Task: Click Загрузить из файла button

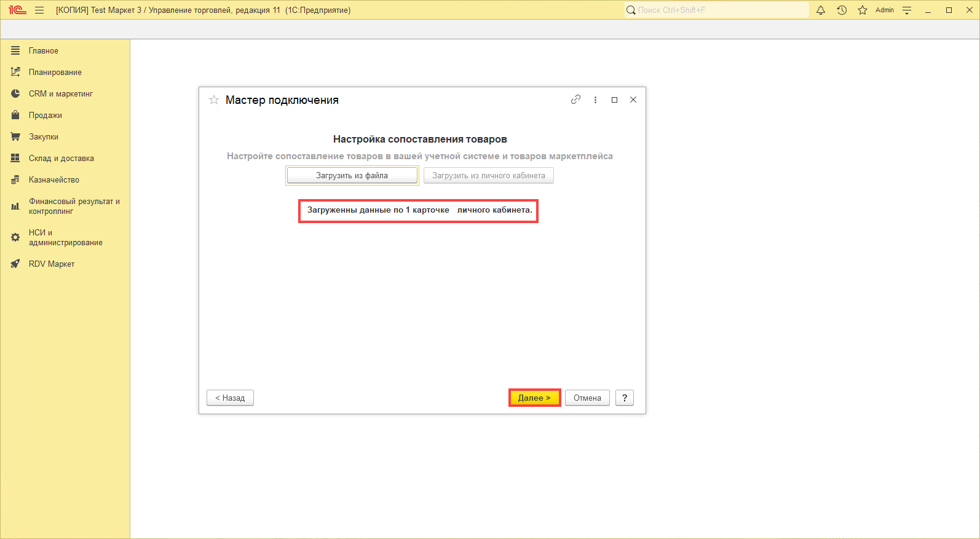Action: (x=352, y=175)
